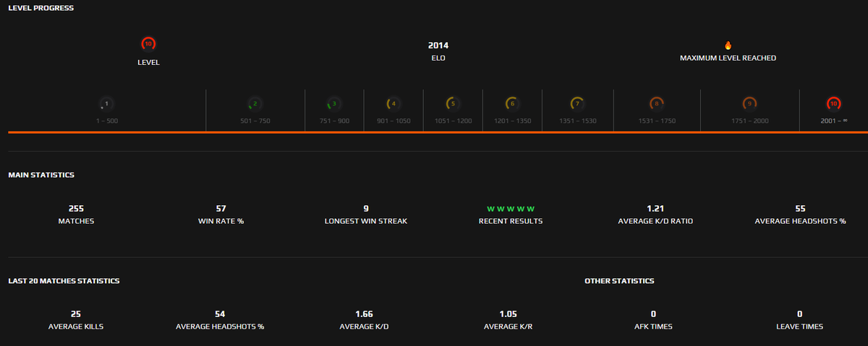Click the AVERAGE KILLS label
This screenshot has height=346, width=868.
click(x=76, y=326)
